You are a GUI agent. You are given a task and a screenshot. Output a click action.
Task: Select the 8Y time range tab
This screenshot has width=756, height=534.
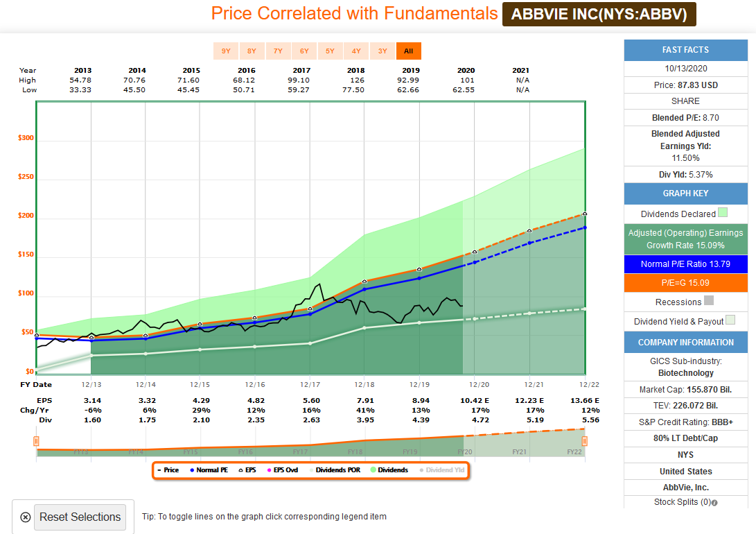tap(252, 51)
